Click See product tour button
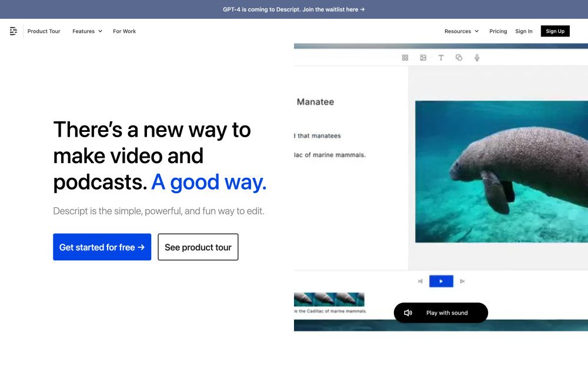This screenshot has height=368, width=588. pos(198,247)
